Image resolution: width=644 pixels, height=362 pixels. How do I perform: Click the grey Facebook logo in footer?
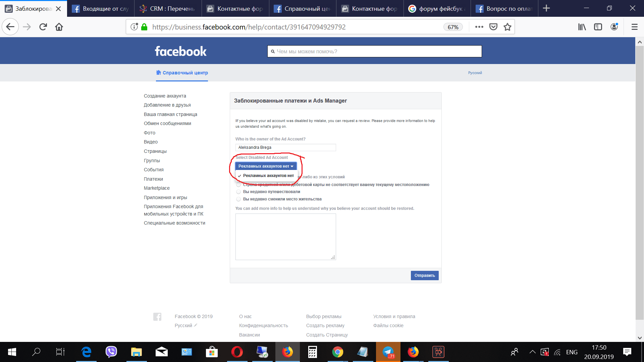[x=157, y=316]
